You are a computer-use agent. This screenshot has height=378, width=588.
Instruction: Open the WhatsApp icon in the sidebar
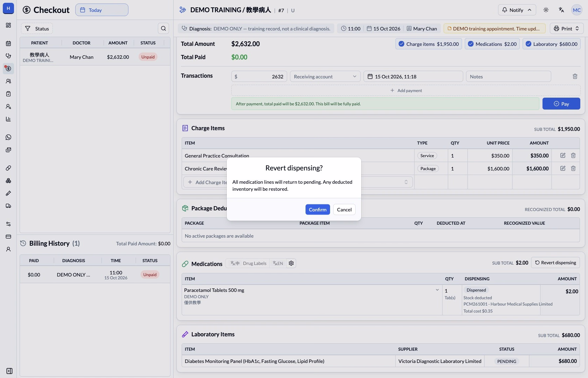tap(8, 137)
